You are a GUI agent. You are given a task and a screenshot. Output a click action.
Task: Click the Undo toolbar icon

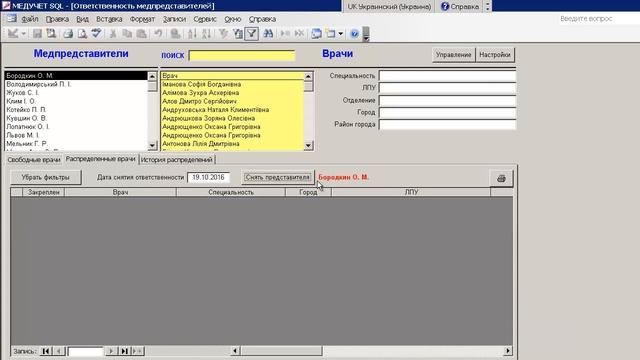coord(158,33)
